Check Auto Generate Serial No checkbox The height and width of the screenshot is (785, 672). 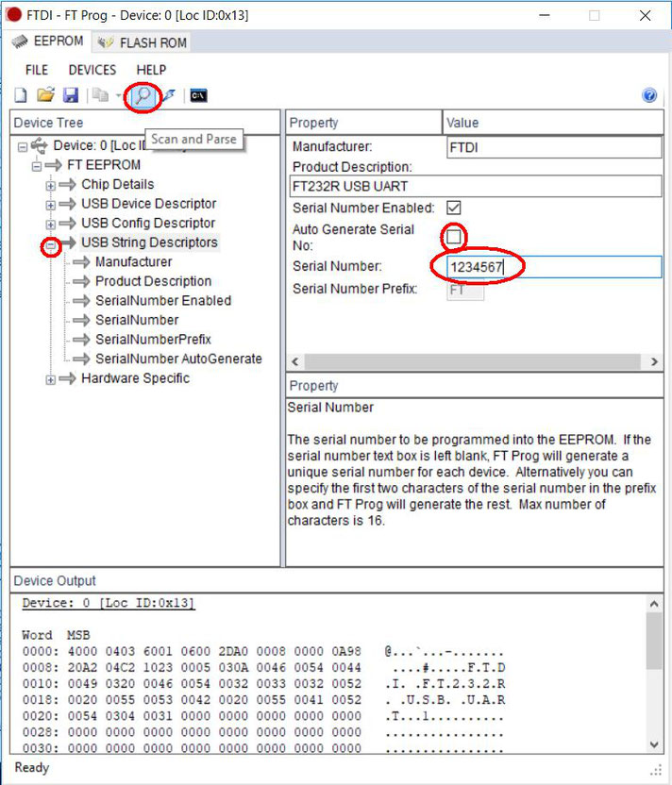tap(454, 236)
